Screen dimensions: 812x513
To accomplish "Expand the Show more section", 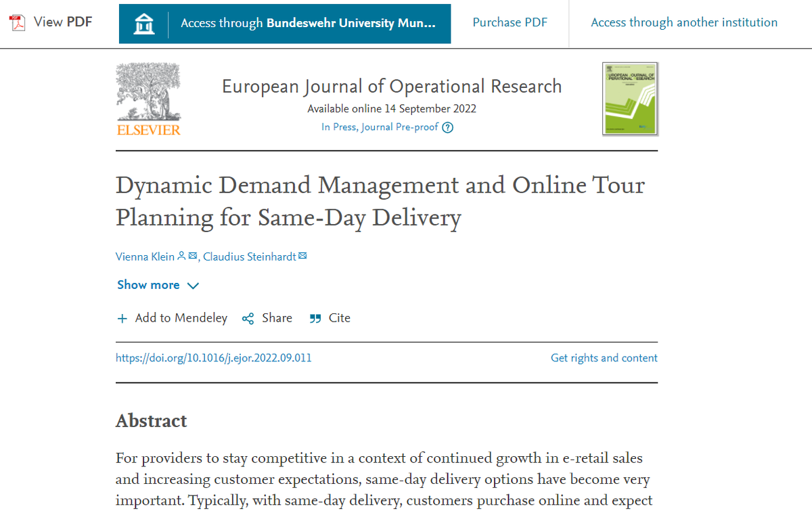I will point(158,285).
